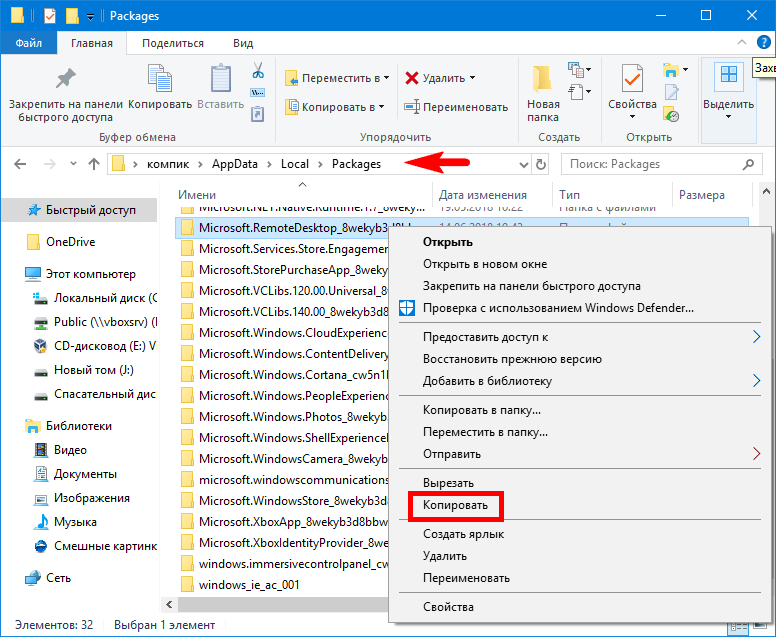
Task: Open the recent locations dropdown arrow
Action: 73,164
